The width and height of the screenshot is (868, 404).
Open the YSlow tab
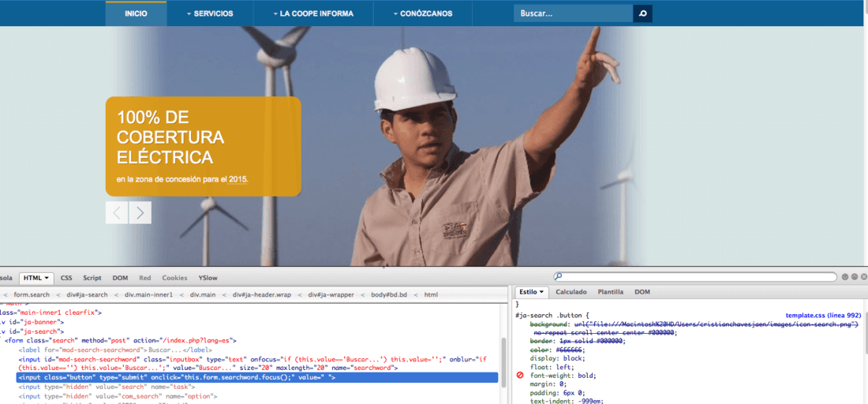(208, 278)
